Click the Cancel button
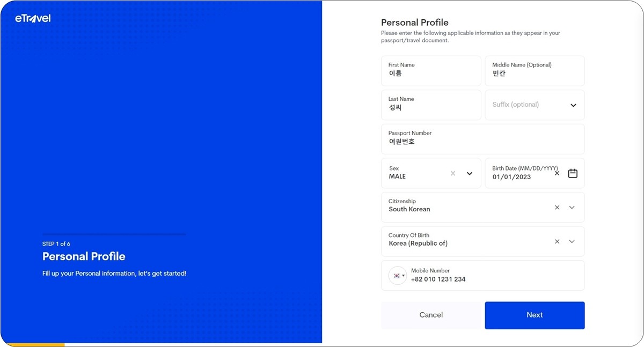This screenshot has height=347, width=644. (431, 315)
